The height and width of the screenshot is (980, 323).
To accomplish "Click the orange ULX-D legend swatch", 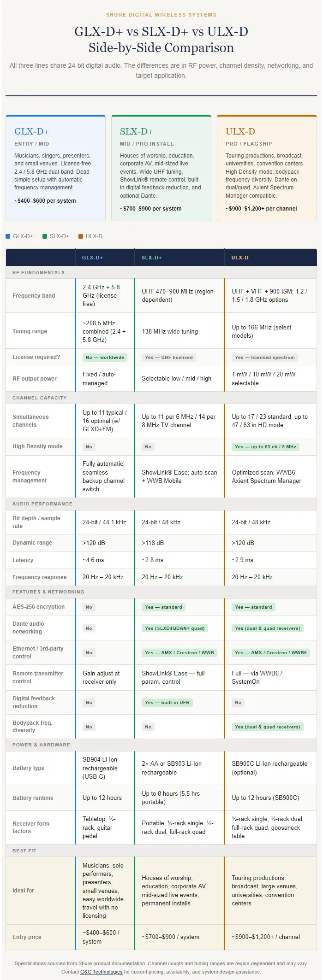I will (x=81, y=236).
